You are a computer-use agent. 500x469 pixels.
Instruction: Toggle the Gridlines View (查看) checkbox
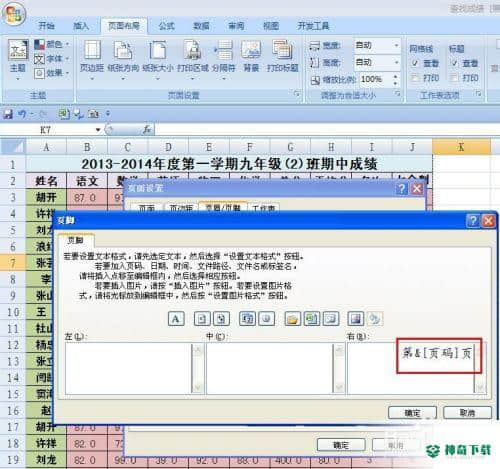click(415, 63)
